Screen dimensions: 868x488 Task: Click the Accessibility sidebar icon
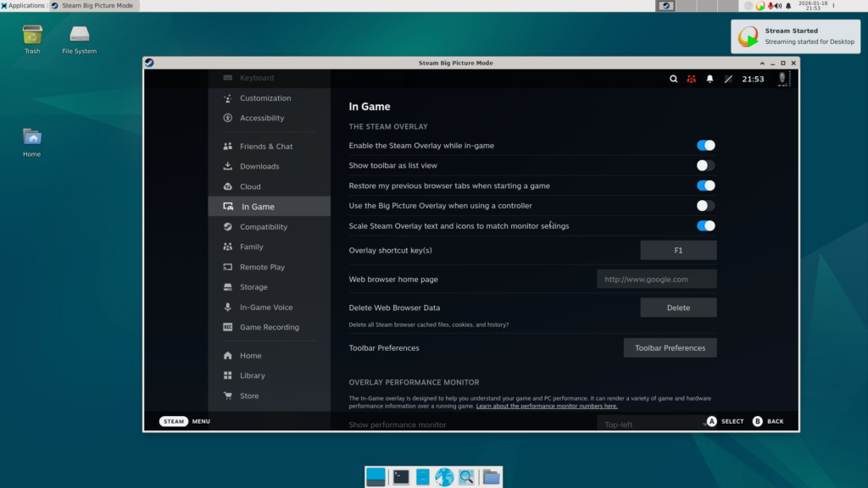click(x=227, y=118)
